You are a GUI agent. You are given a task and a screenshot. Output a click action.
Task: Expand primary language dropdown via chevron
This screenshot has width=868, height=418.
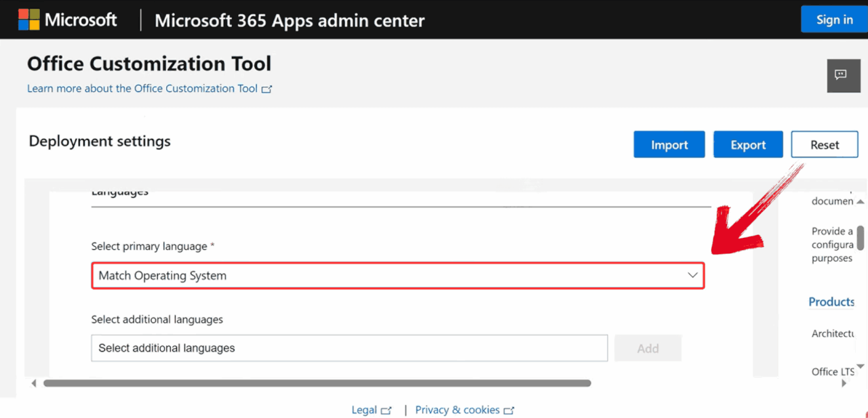[692, 276]
